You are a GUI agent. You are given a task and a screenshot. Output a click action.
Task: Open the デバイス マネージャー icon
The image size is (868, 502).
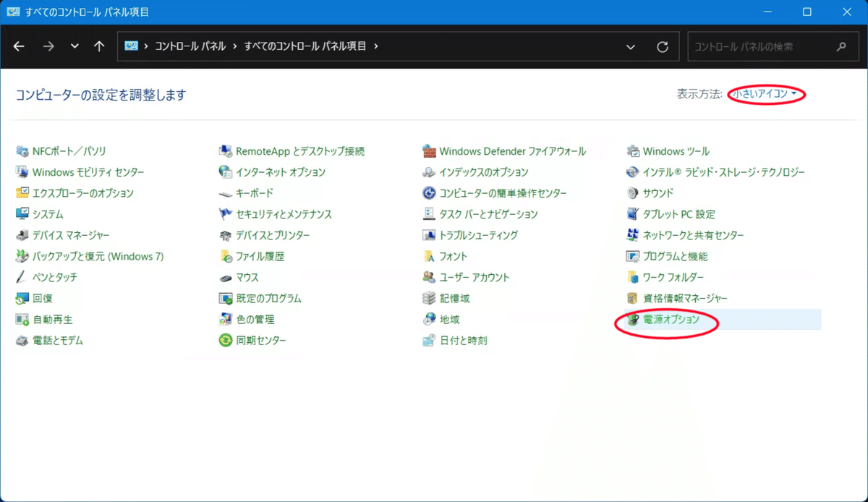tap(22, 235)
